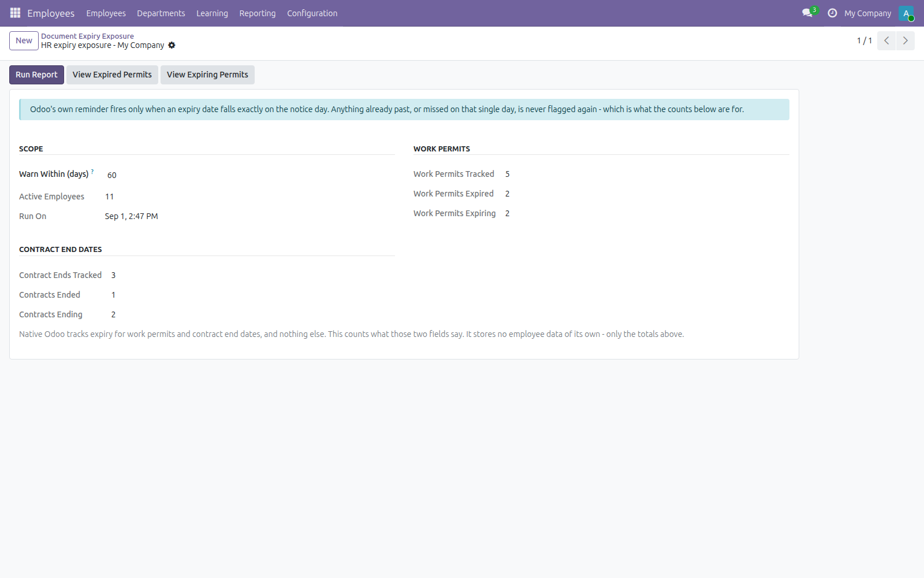The image size is (924, 578).
Task: Click View Expiring Permits
Action: coord(207,75)
